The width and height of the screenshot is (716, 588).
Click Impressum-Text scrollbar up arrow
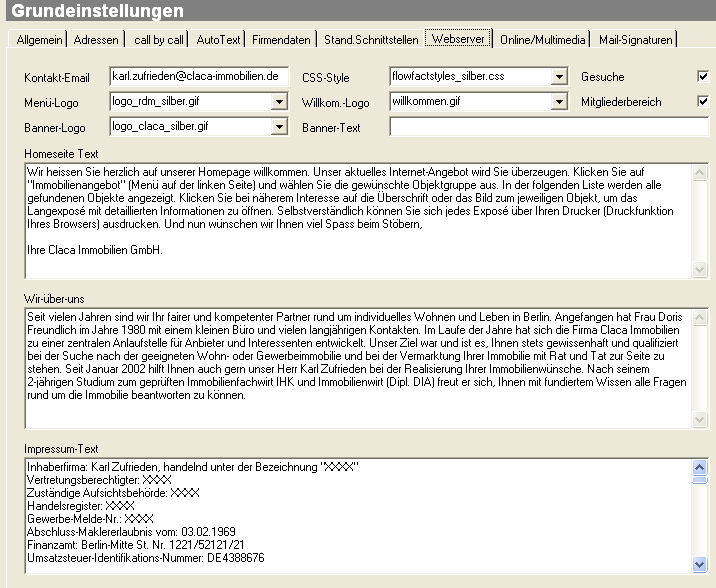[x=700, y=467]
